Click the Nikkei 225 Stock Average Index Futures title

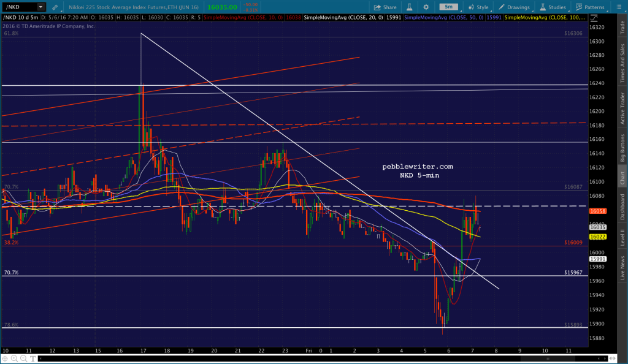(x=133, y=7)
